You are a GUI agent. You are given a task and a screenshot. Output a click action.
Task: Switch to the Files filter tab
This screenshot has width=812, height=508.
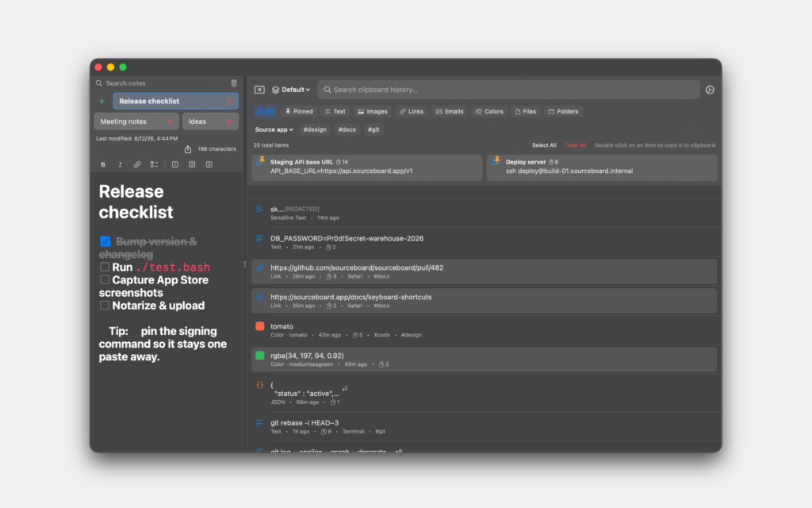click(526, 111)
